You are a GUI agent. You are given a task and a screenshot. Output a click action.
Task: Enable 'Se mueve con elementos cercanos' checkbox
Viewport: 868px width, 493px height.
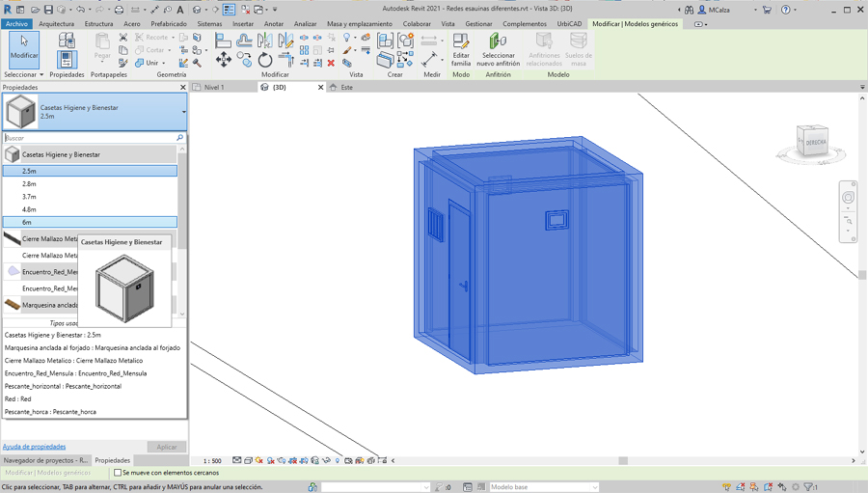[119, 473]
